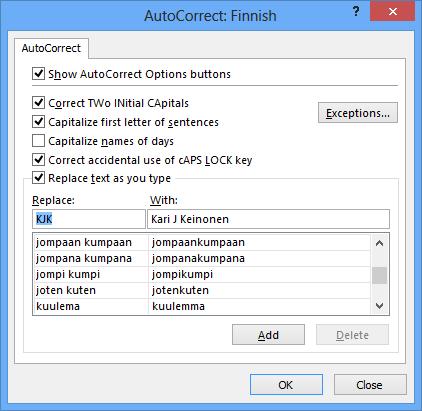Open the Exceptions dialog
Image resolution: width=422 pixels, height=411 pixels.
358,113
